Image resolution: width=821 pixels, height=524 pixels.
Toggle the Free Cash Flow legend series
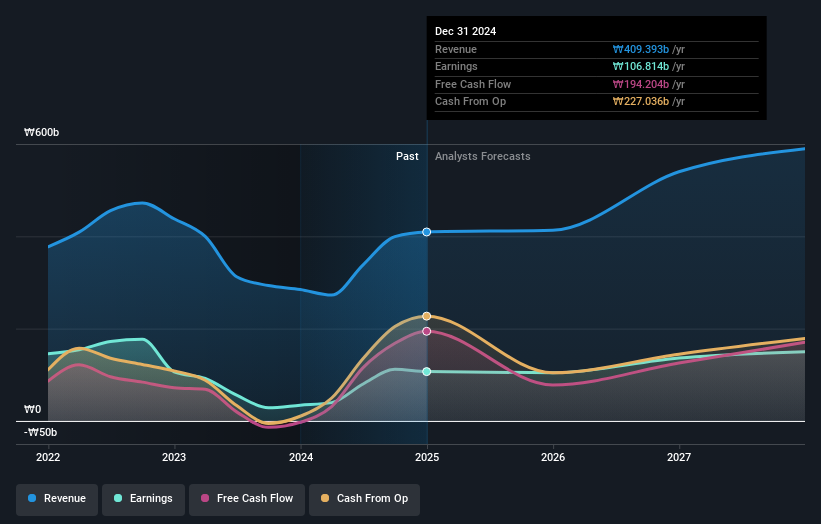tap(247, 499)
